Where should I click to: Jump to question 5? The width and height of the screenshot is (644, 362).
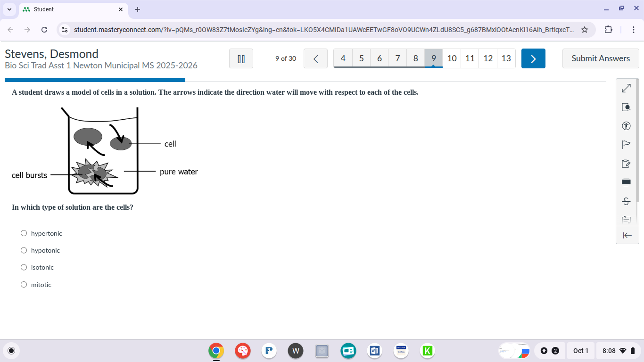point(362,58)
